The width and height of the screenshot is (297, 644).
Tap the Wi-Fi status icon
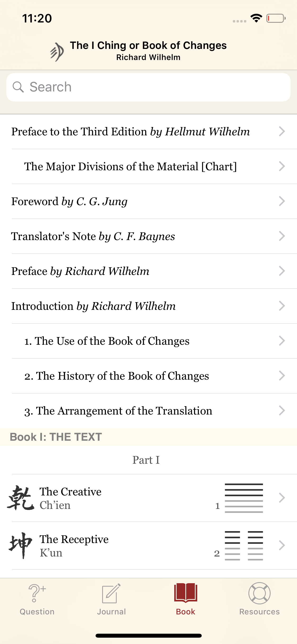(x=256, y=18)
